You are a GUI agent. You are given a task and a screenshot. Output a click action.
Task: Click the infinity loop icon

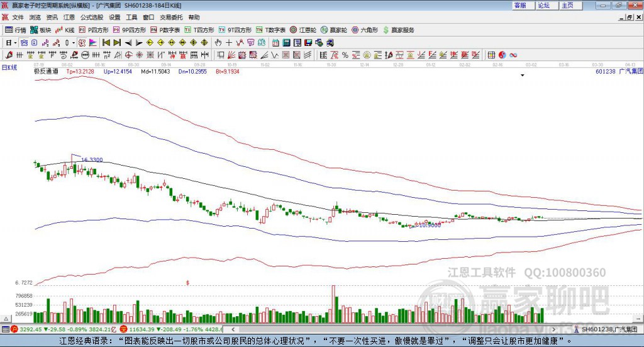513,55
